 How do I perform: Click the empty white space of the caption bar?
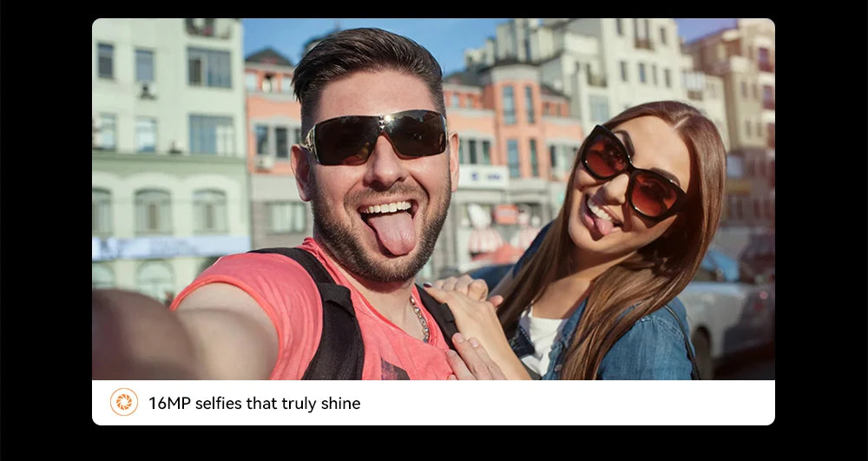565,403
